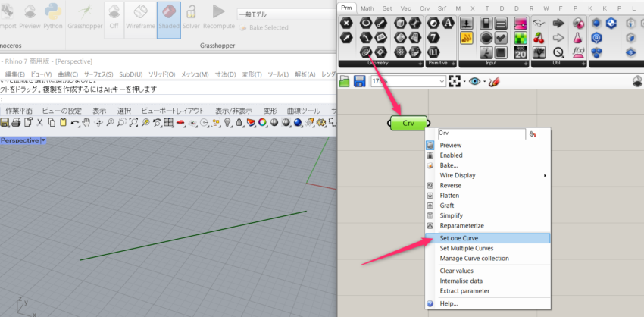Launch Grasshopper from the ribbon

[85, 16]
